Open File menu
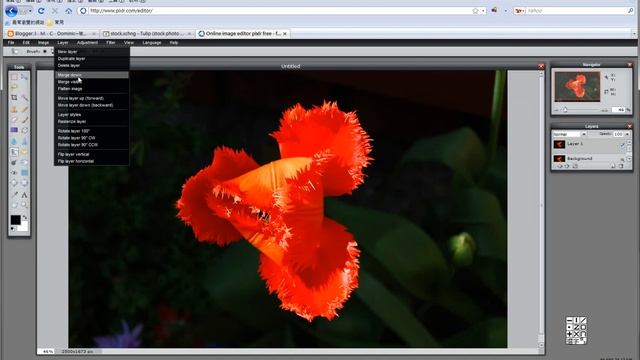This screenshot has width=640, height=360. tap(11, 42)
